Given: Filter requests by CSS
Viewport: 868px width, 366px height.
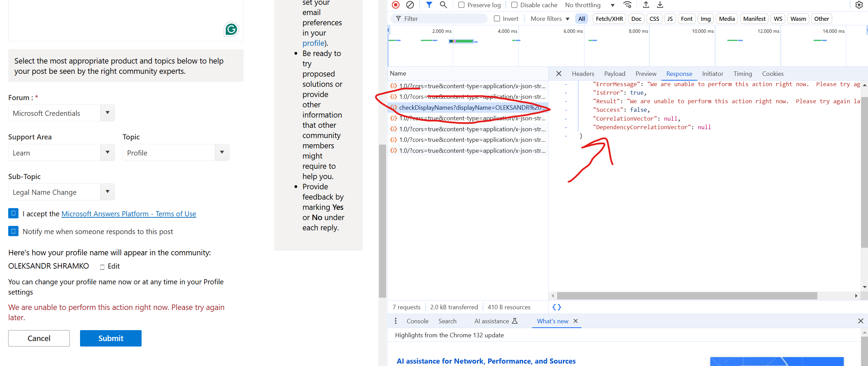Looking at the screenshot, I should 654,18.
